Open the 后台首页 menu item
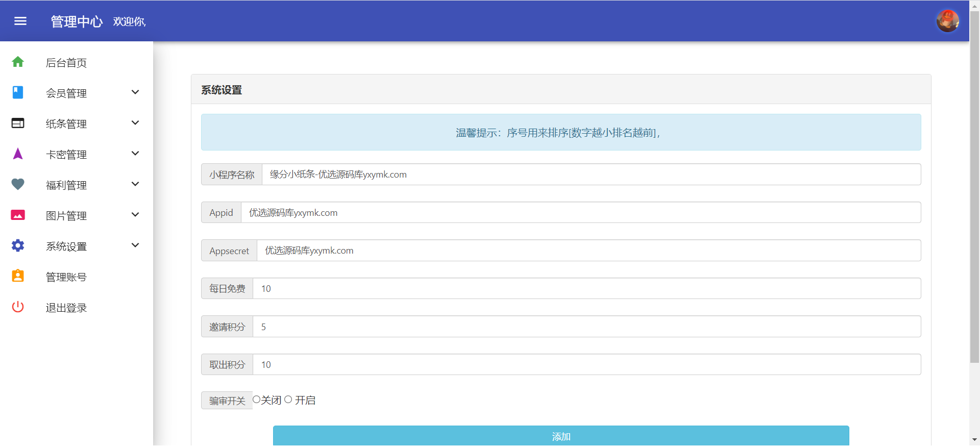The image size is (980, 447). click(66, 63)
